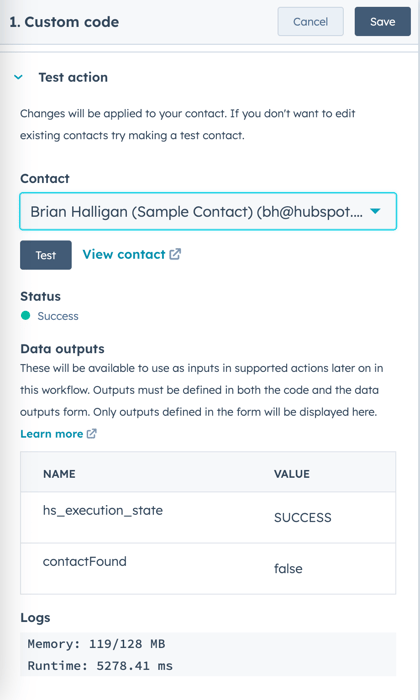
Task: Click the Memory log line
Action: coord(96,644)
